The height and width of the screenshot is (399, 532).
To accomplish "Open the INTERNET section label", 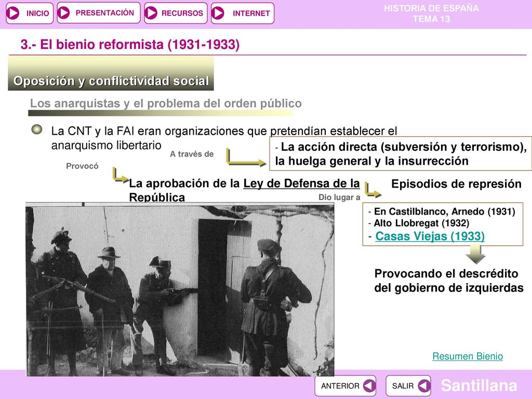I will 251,13.
